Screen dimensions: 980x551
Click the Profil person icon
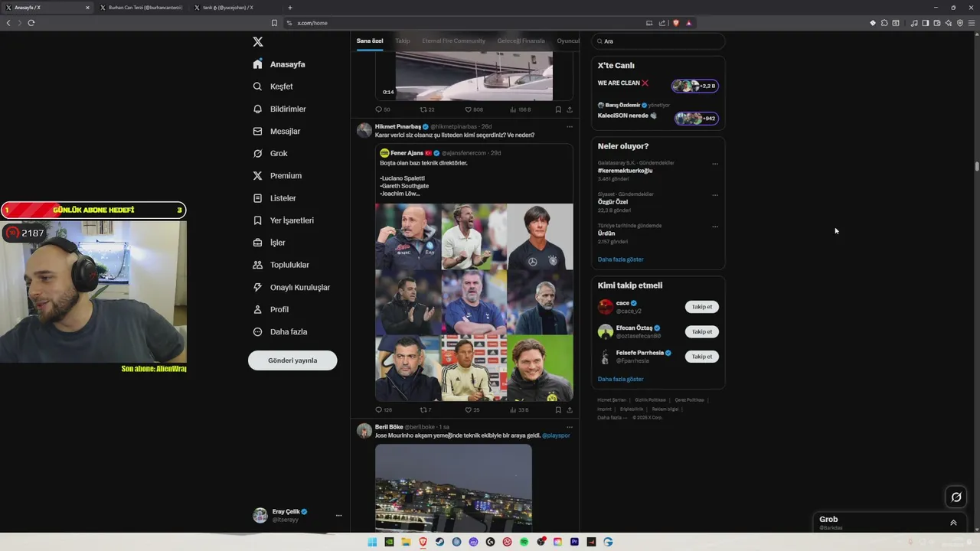(258, 309)
